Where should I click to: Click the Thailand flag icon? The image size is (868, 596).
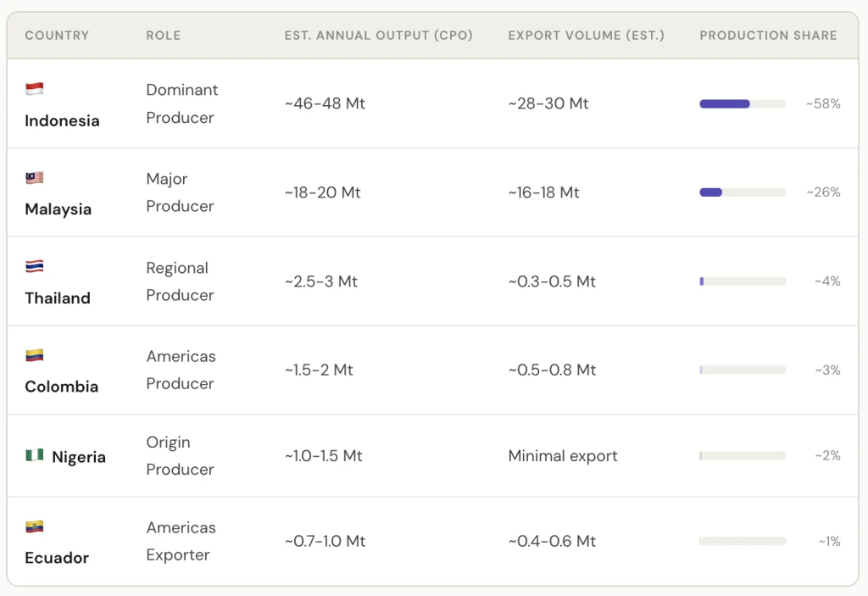pyautogui.click(x=34, y=266)
